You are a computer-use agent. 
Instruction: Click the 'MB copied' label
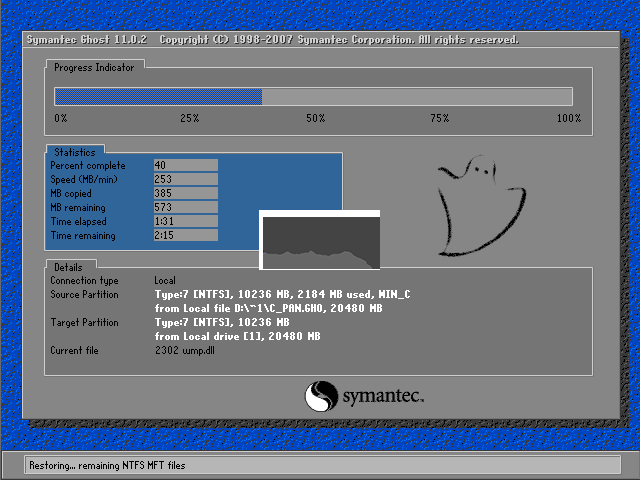[x=71, y=193]
